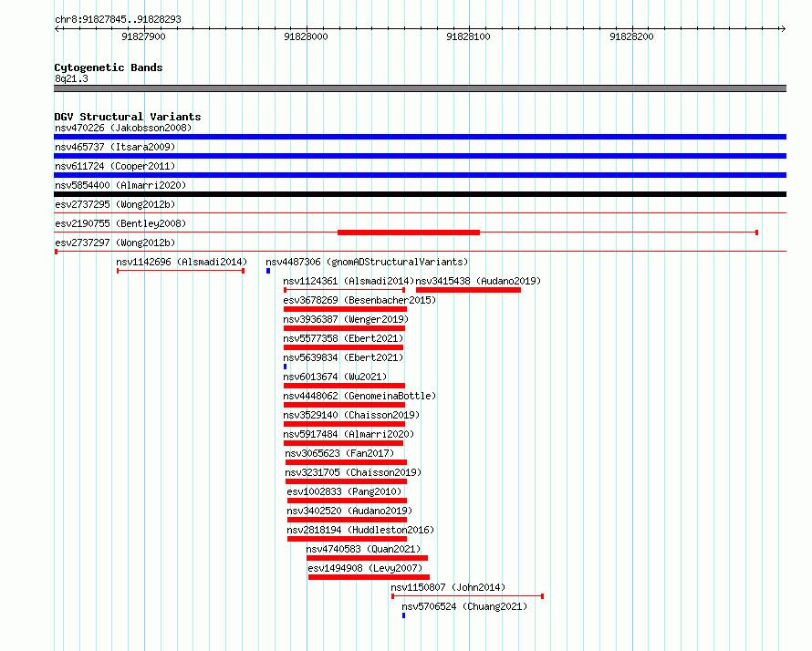Click the nsv3415438 (Audano2019) red bar
The image size is (812, 651).
468,290
